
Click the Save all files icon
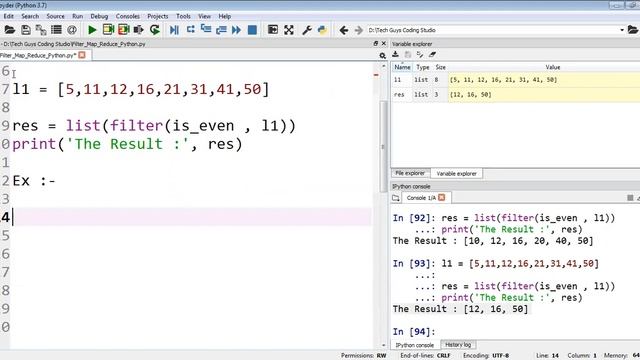(41, 30)
